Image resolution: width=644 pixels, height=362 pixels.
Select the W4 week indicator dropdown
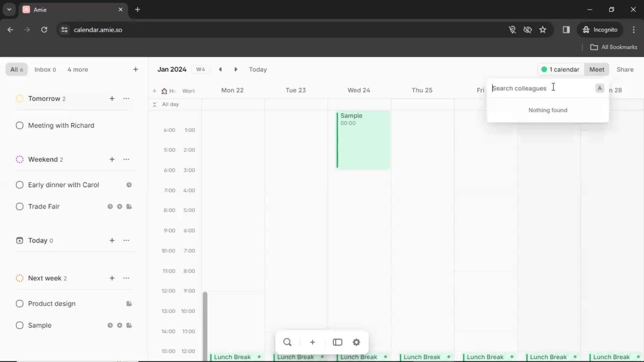point(201,69)
